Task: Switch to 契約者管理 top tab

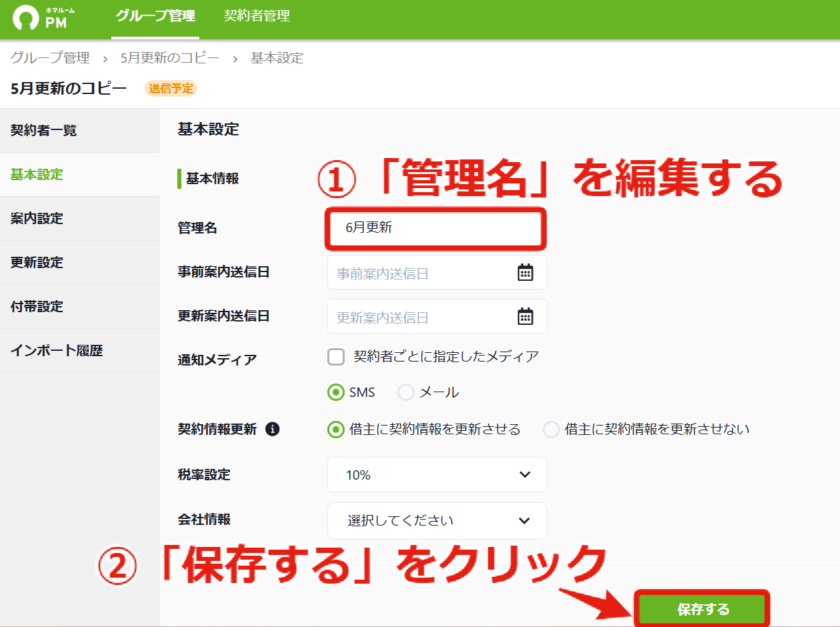Action: [257, 17]
